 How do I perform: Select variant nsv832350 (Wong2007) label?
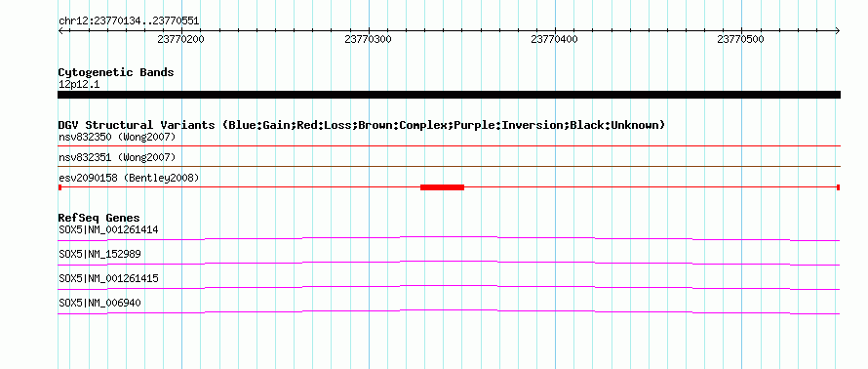click(x=117, y=137)
